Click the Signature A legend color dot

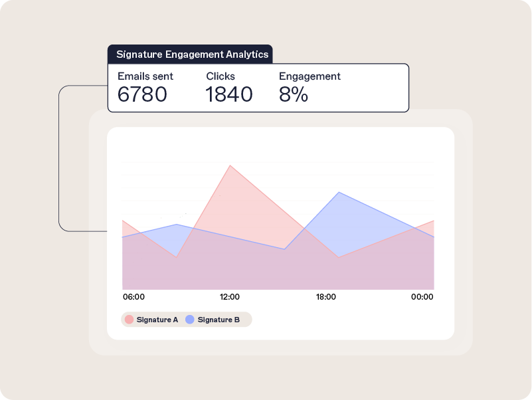130,319
